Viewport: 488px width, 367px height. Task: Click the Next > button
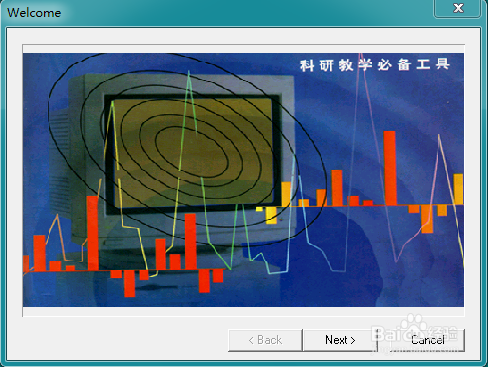(x=340, y=340)
